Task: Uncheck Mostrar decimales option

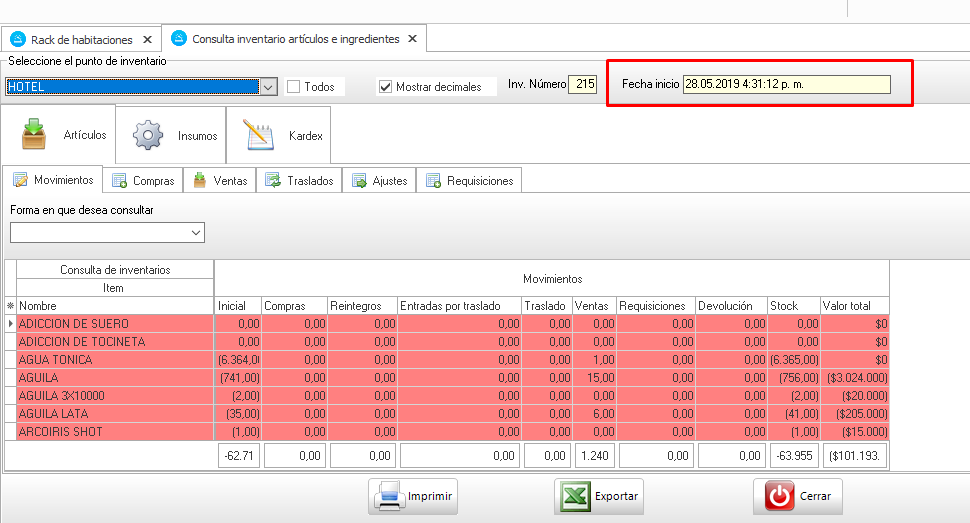Action: pyautogui.click(x=385, y=87)
